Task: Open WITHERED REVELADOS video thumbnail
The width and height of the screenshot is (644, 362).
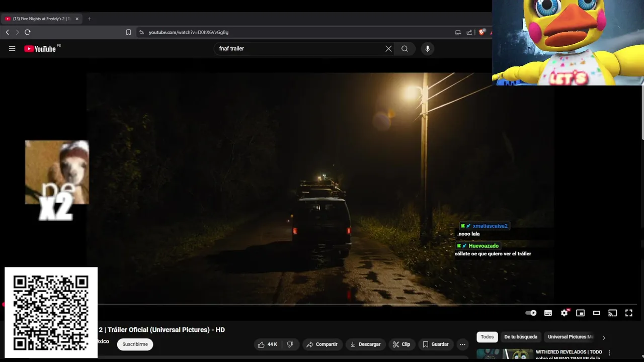Action: [505, 355]
